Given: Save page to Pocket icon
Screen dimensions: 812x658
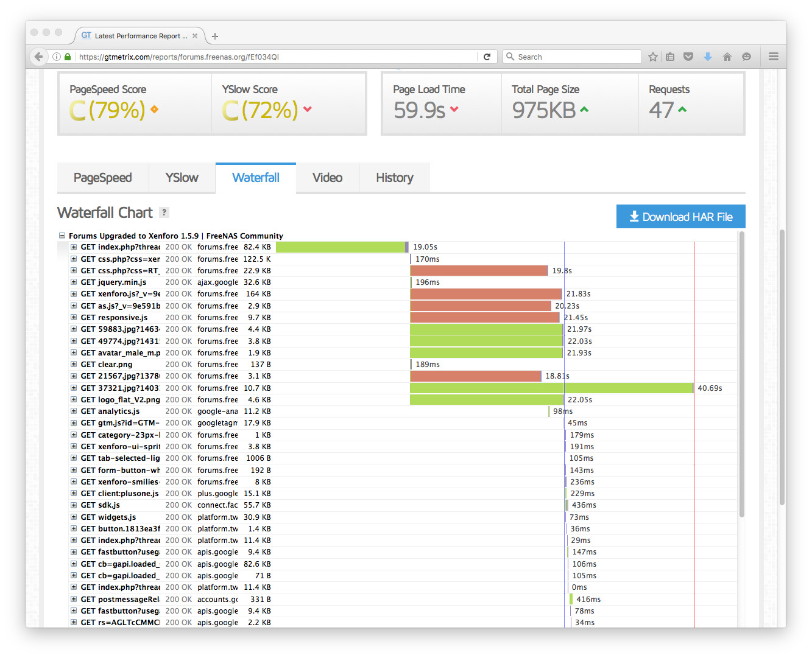Looking at the screenshot, I should tap(688, 57).
